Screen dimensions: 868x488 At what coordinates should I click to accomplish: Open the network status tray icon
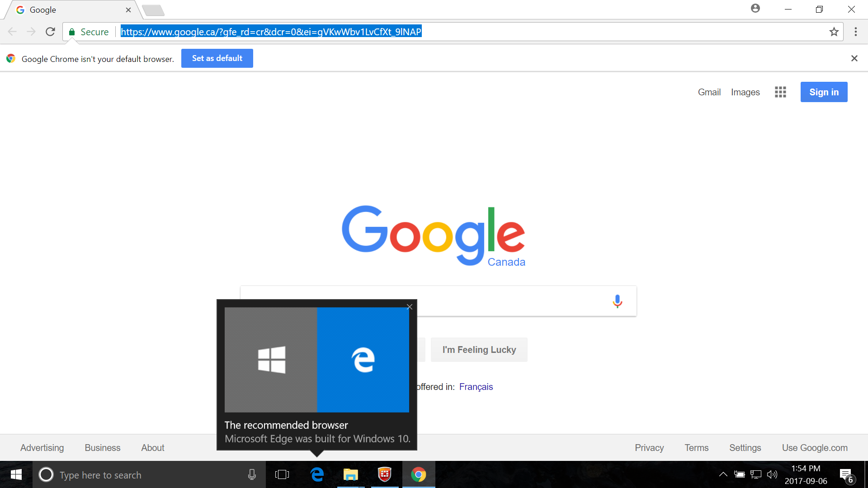point(756,474)
